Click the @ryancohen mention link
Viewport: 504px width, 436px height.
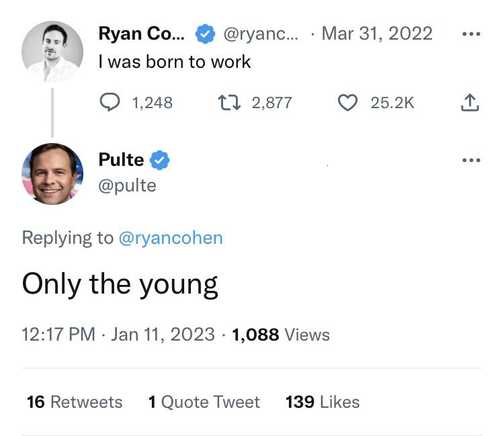point(170,237)
